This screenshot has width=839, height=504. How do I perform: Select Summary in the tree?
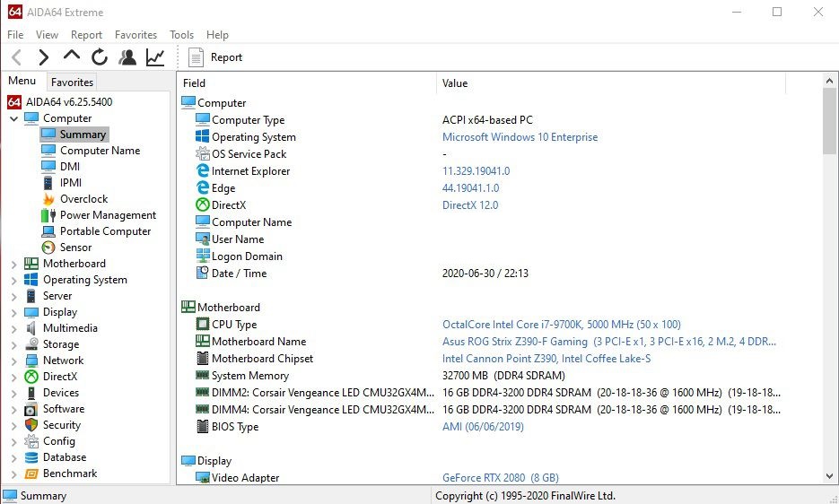tap(83, 135)
